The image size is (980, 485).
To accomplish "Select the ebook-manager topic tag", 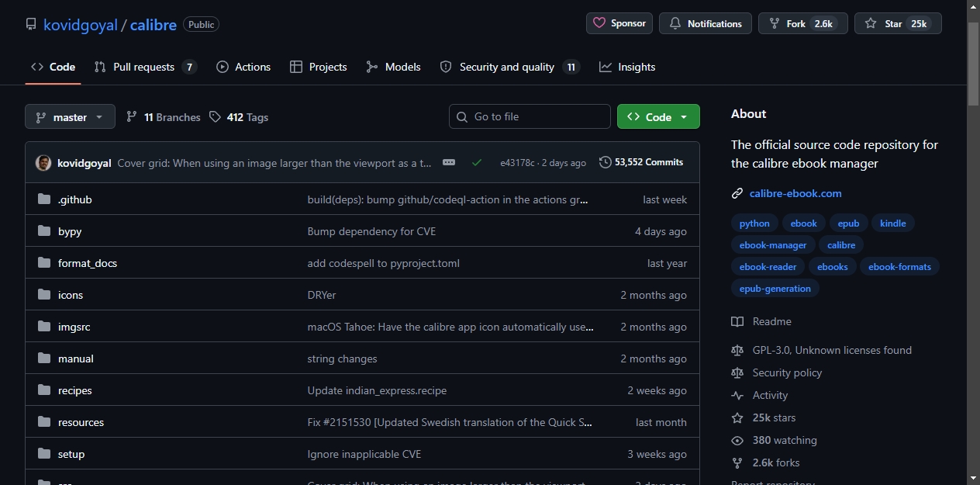I will click(x=773, y=245).
